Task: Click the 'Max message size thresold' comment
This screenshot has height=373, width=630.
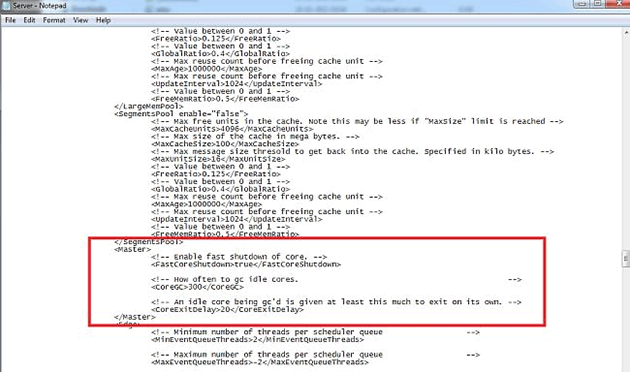Action: [x=352, y=152]
